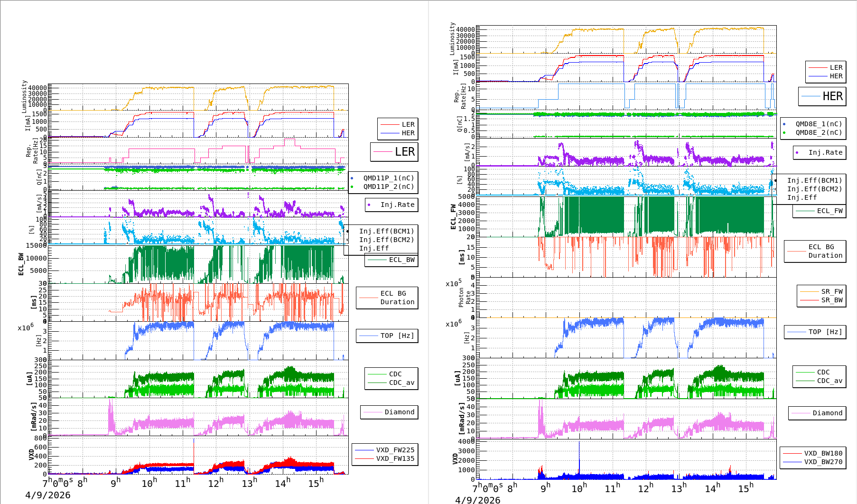The width and height of the screenshot is (857, 504).
Task: Click the large HER legend box
Action: pyautogui.click(x=822, y=96)
